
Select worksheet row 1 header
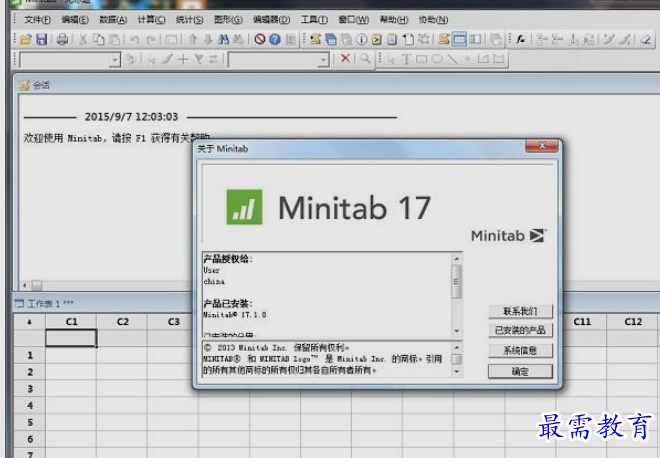[29, 355]
